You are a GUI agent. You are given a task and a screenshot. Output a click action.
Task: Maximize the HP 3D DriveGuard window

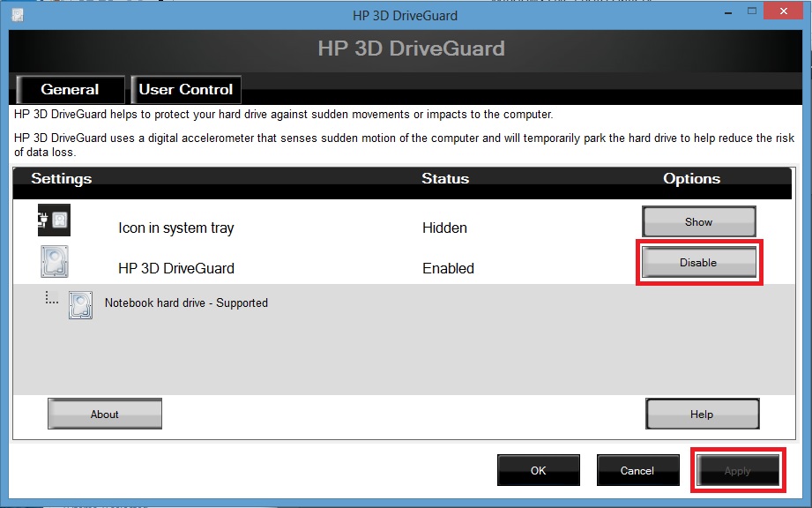(x=752, y=11)
